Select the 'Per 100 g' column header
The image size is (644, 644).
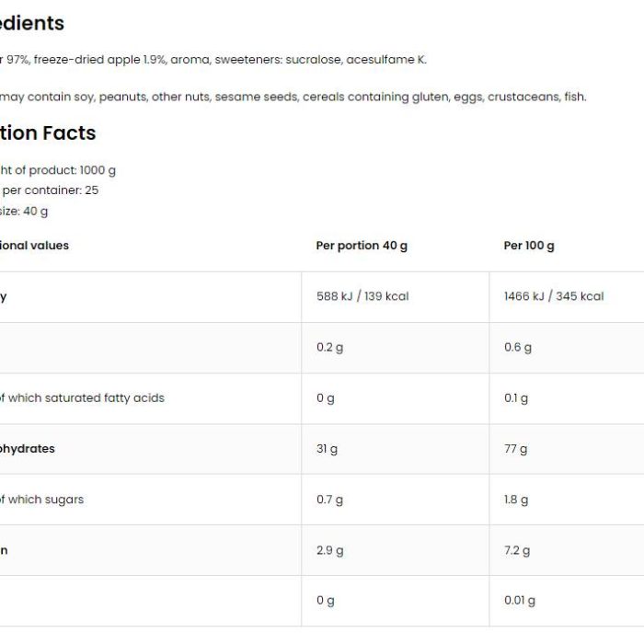pyautogui.click(x=529, y=246)
